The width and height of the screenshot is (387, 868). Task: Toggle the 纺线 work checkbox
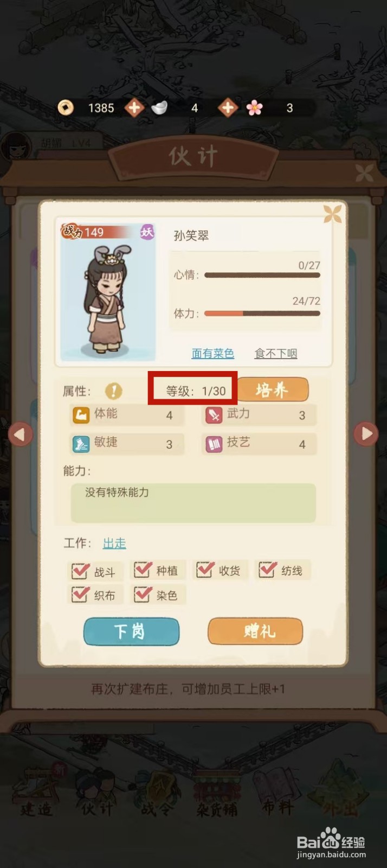[267, 570]
